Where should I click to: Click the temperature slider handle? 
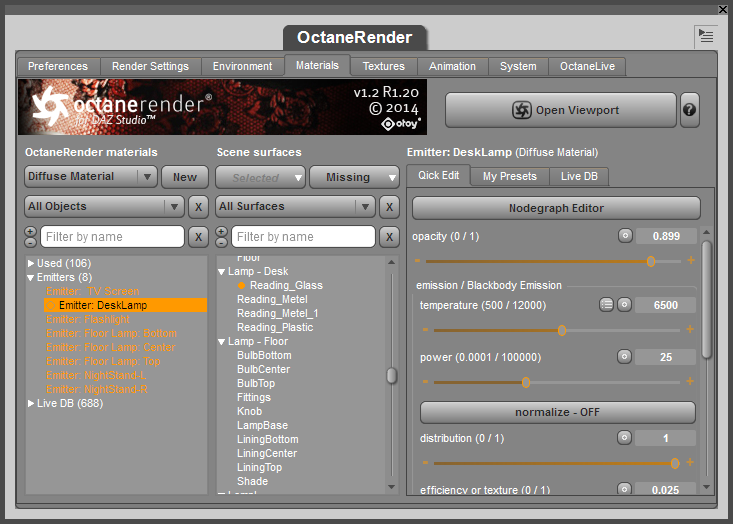pos(562,331)
